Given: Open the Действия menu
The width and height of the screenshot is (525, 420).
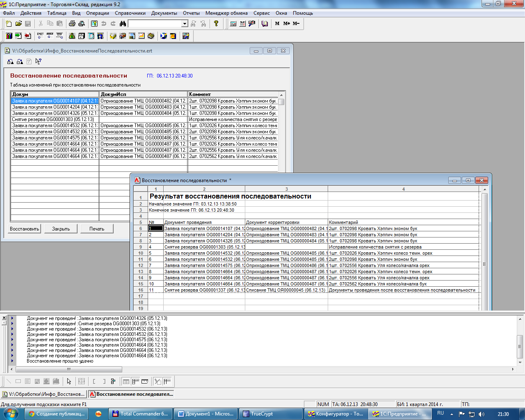Looking at the screenshot, I should (31, 13).
